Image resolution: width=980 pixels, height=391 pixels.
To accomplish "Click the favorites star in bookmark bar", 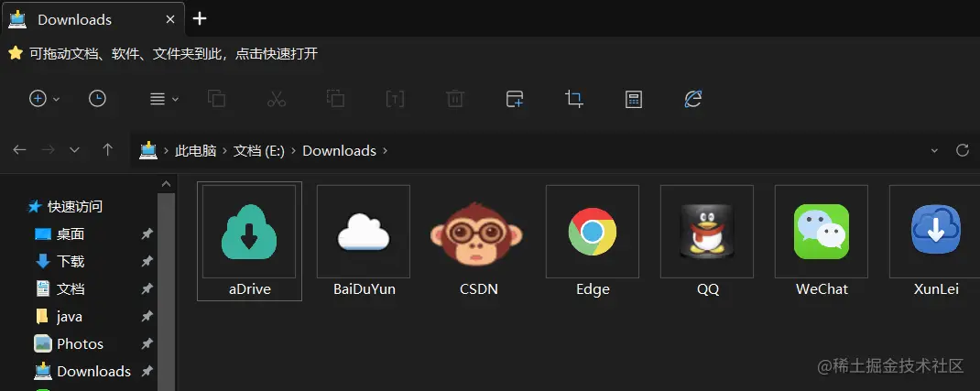I will [15, 54].
